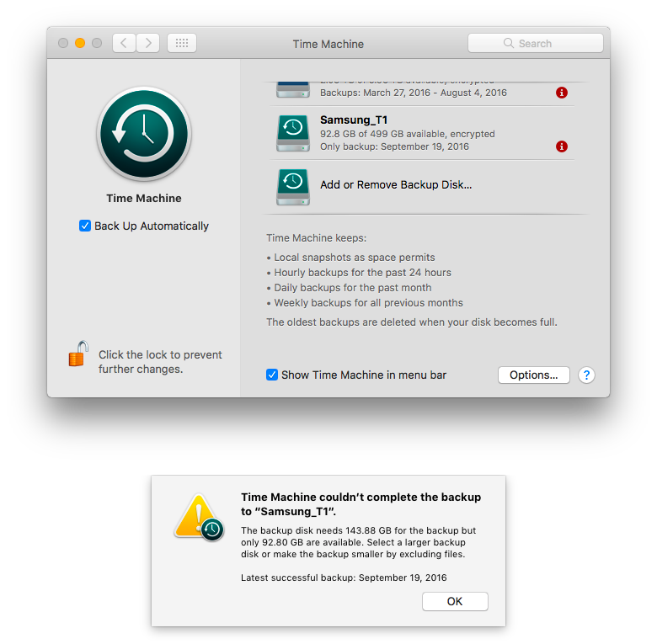Click 'Latest successful backup: September 19, 2016'
The height and width of the screenshot is (644, 657).
(x=344, y=577)
